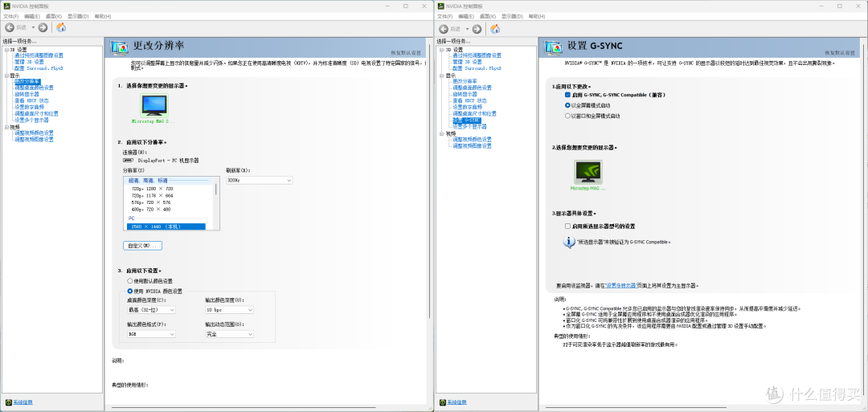Click Home icon in right window toolbar
The width and height of the screenshot is (868, 412).
point(495,29)
